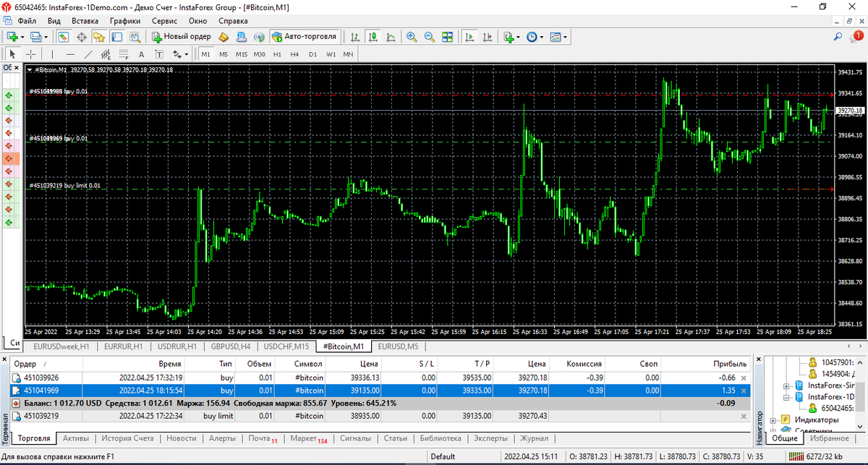
Task: Switch timeframe to D1
Action: coord(312,54)
